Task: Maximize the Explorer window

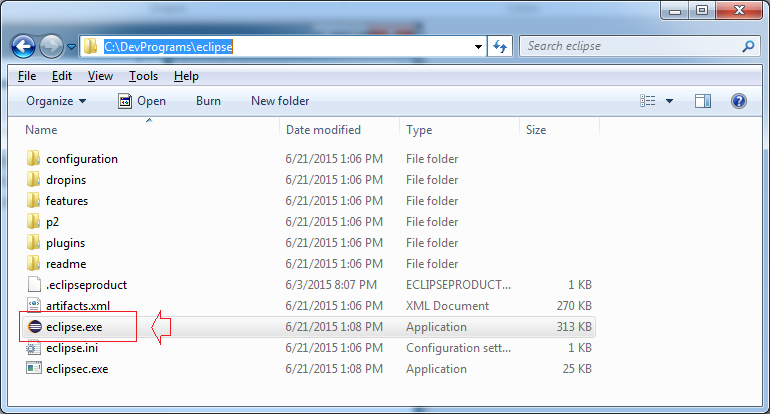Action: (x=702, y=10)
